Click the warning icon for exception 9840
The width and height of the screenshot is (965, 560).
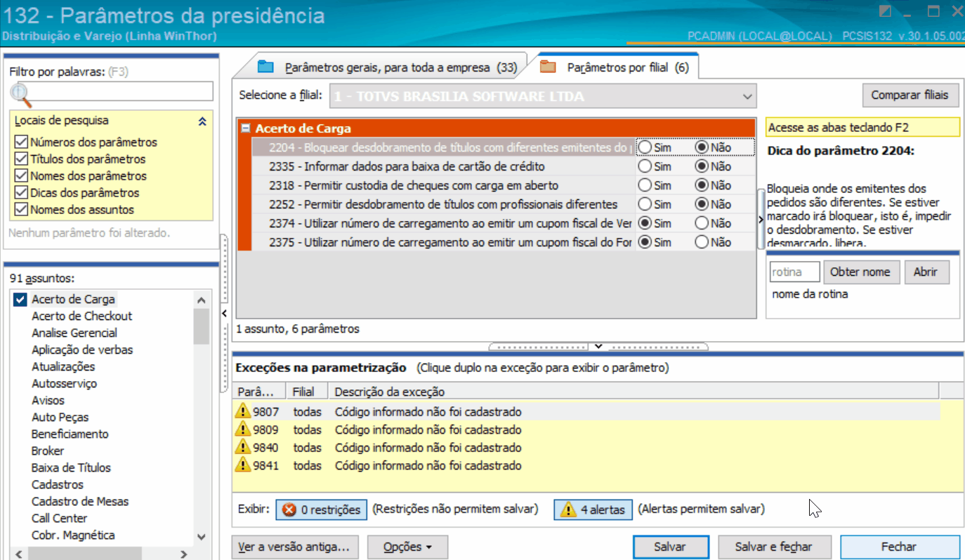[x=243, y=447]
